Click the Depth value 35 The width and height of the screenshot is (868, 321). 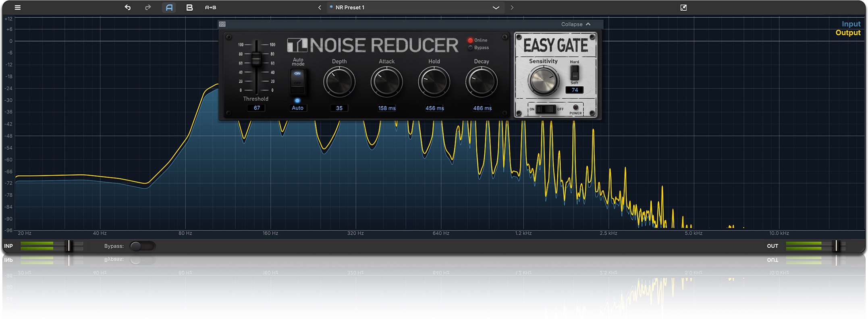(x=339, y=108)
